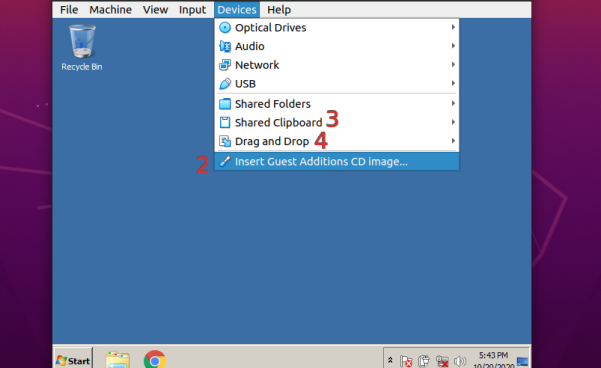Screen dimensions: 601x368
Task: Click the Show Desktop monitor icon
Action: (x=522, y=361)
